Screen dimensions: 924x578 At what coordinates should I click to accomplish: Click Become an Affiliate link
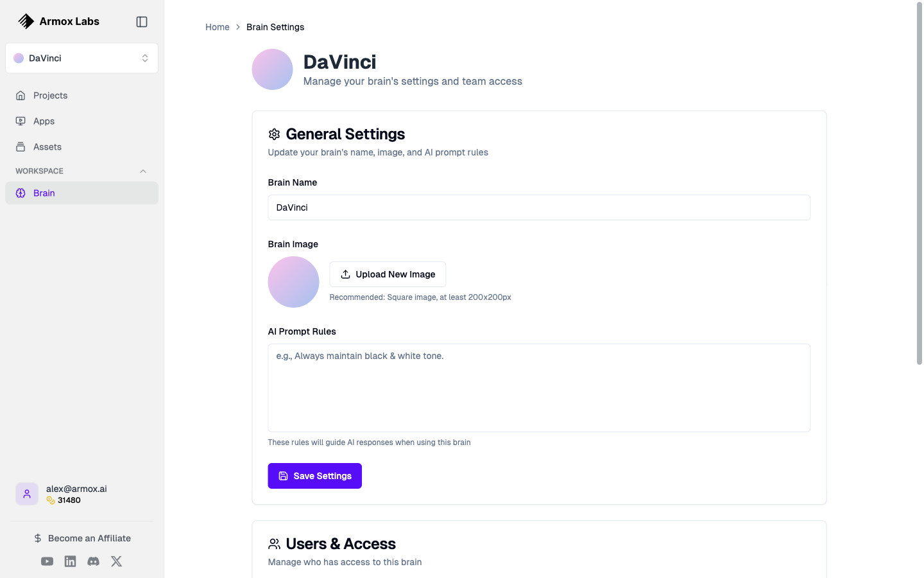(82, 538)
